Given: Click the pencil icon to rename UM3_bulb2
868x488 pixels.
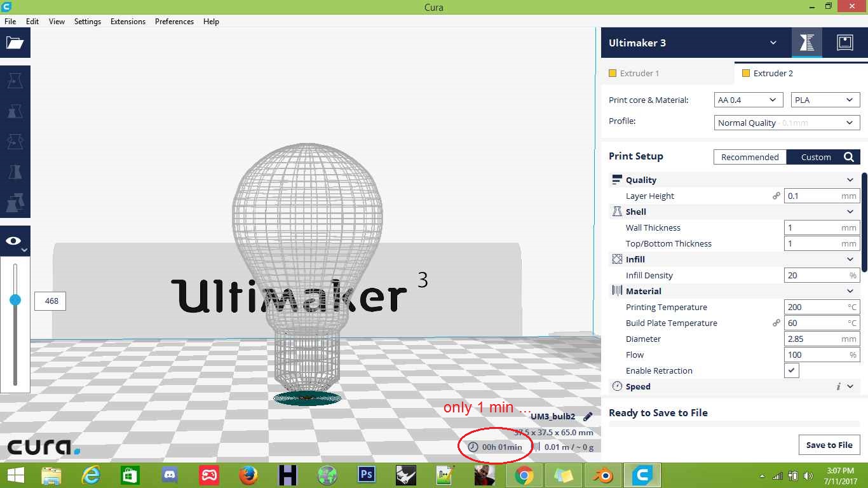Looking at the screenshot, I should click(x=588, y=417).
